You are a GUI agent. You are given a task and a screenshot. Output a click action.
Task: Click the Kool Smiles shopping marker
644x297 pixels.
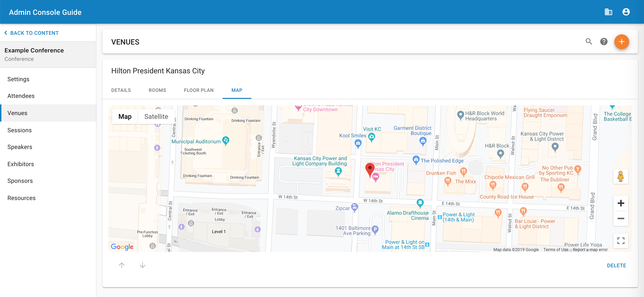coord(358,144)
